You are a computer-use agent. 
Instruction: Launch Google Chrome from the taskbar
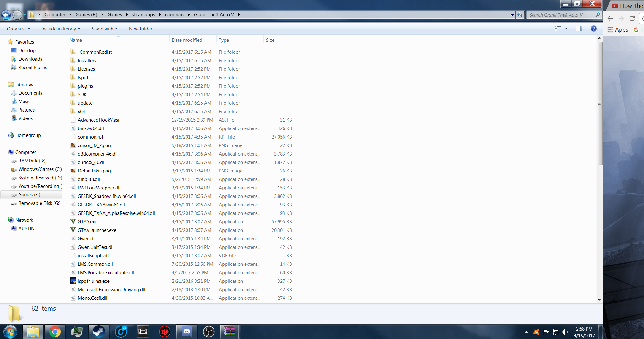[x=55, y=332]
